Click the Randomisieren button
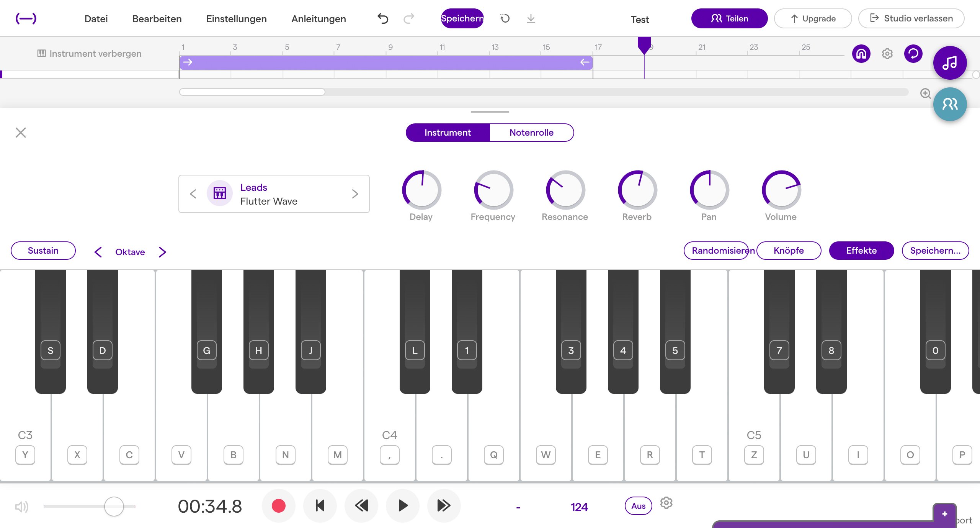Viewport: 980px width, 528px height. (716, 251)
